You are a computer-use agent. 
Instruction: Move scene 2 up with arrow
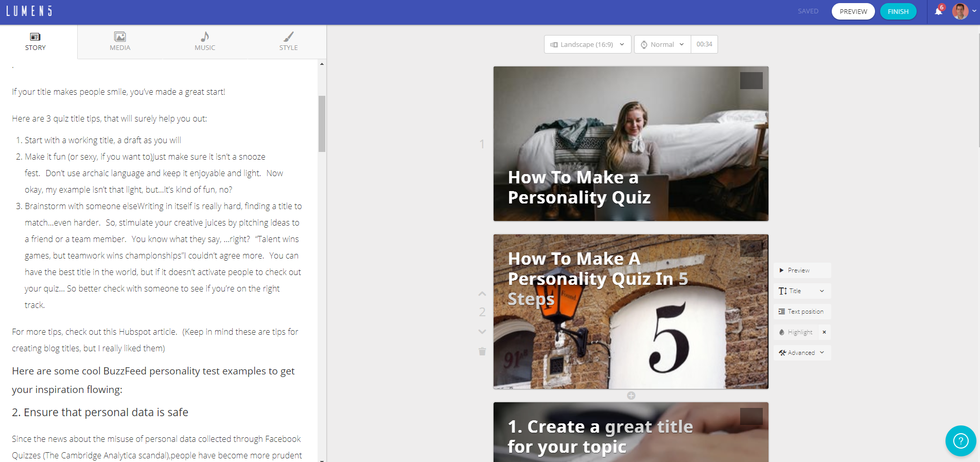(482, 294)
